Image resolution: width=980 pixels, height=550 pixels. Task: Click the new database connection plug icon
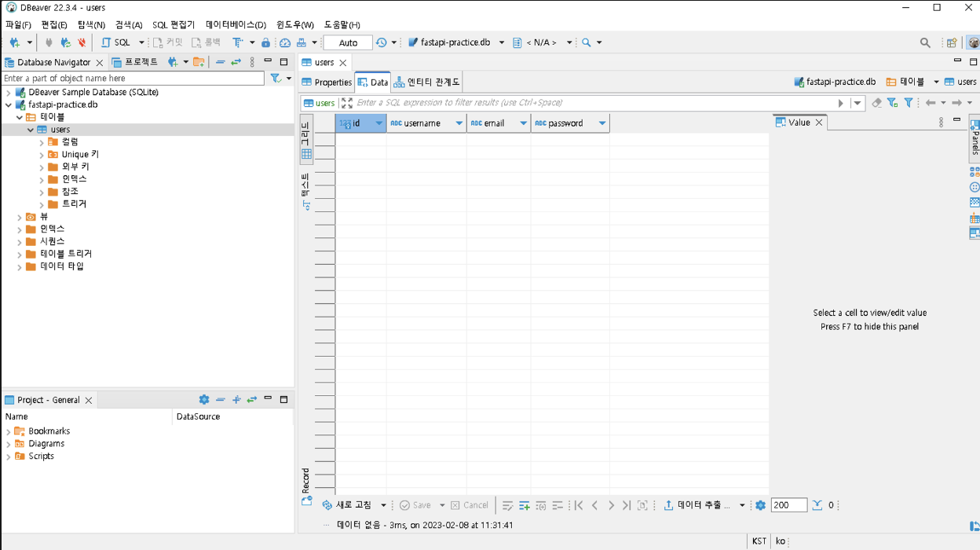click(x=14, y=42)
